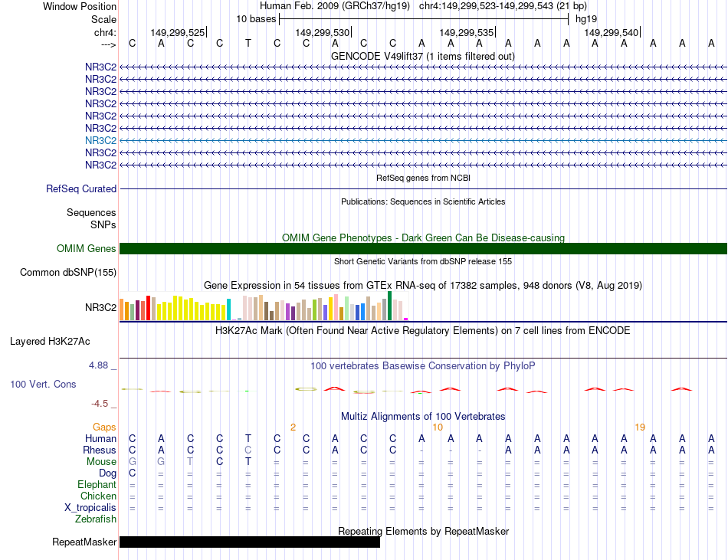This screenshot has height=560, width=728.
Task: Click the tall dark green GTEx expression bar
Action: coord(389,306)
